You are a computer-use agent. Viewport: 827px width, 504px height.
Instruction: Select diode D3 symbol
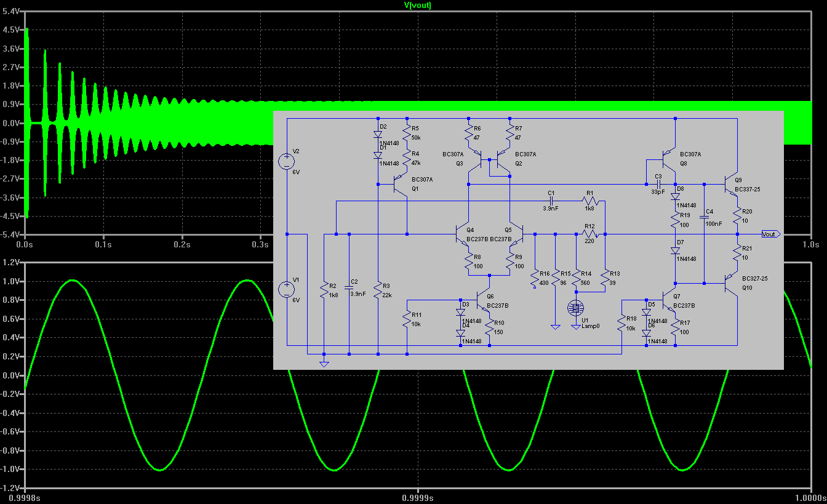[x=460, y=312]
